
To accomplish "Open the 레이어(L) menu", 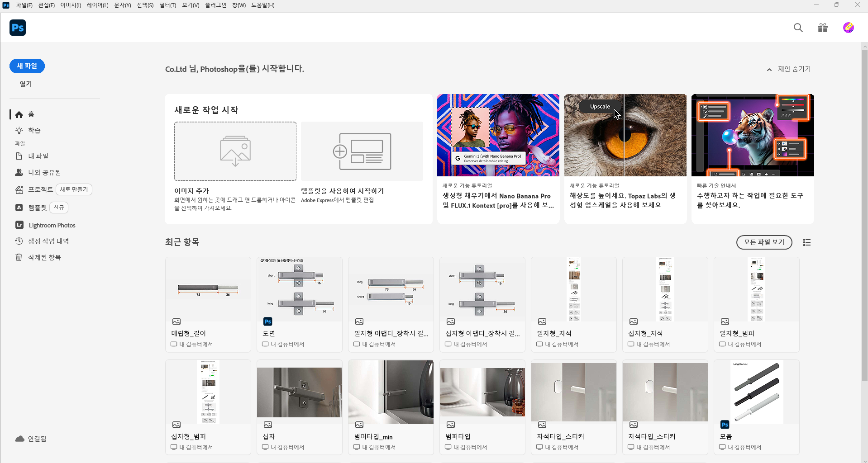I will point(97,5).
